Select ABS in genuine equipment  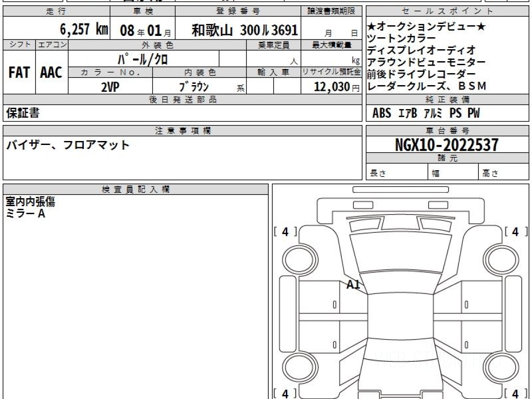coord(382,113)
